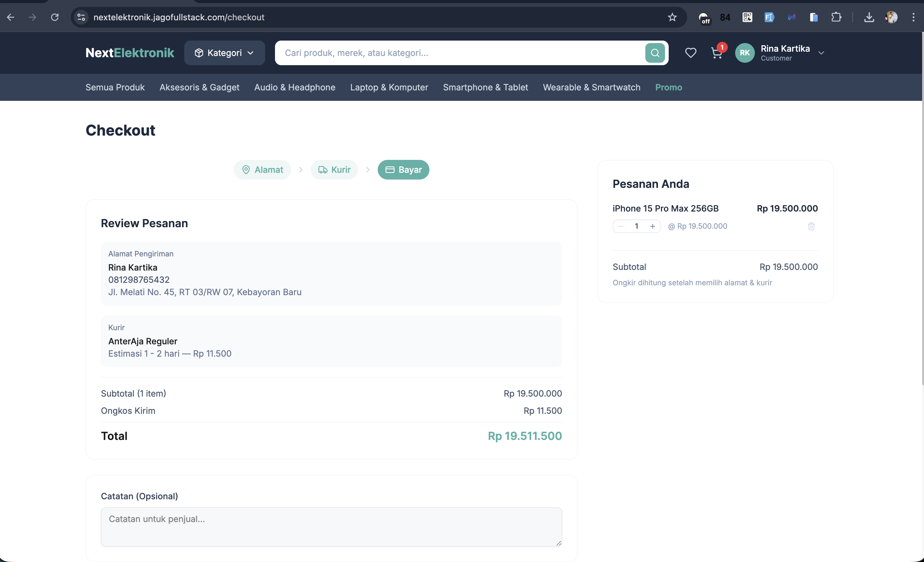This screenshot has width=924, height=562.
Task: Increase iPhone quantity with plus button
Action: pyautogui.click(x=652, y=226)
